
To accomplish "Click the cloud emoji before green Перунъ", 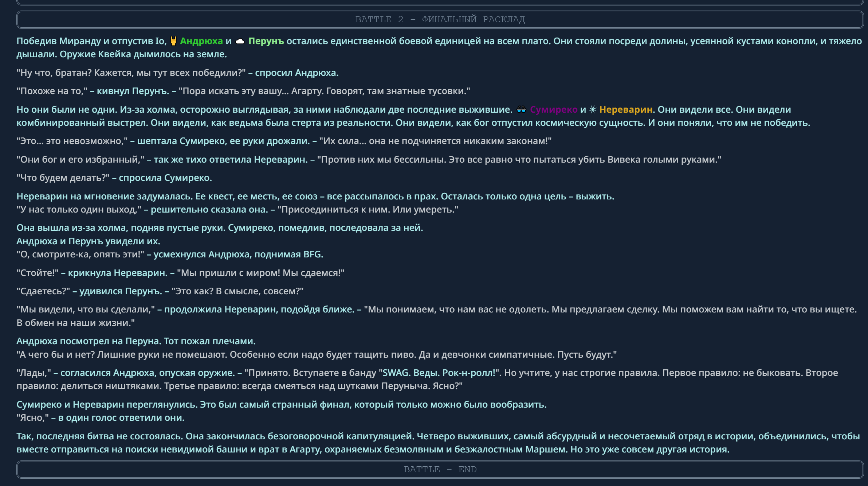I will (240, 41).
